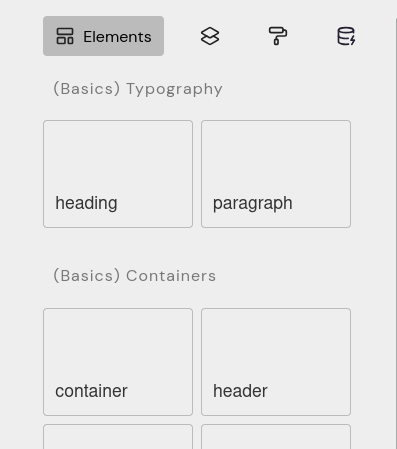Viewport: 397px width, 449px height.
Task: Click the empty preview area of paragraph card
Action: [276, 157]
